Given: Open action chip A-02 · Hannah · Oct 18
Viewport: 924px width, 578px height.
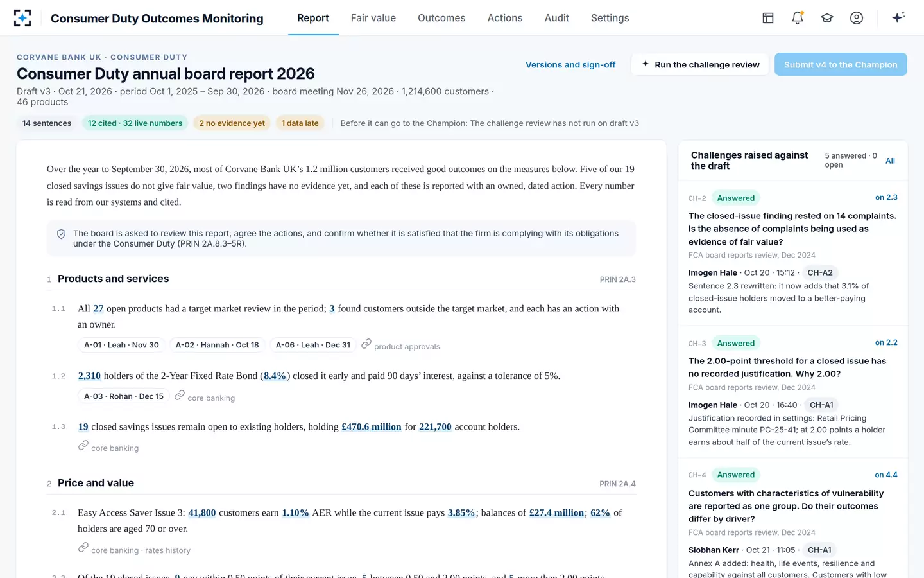Looking at the screenshot, I should click(218, 345).
